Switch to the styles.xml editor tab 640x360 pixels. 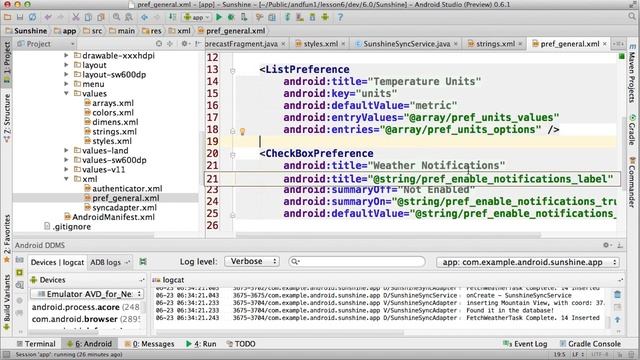point(320,44)
